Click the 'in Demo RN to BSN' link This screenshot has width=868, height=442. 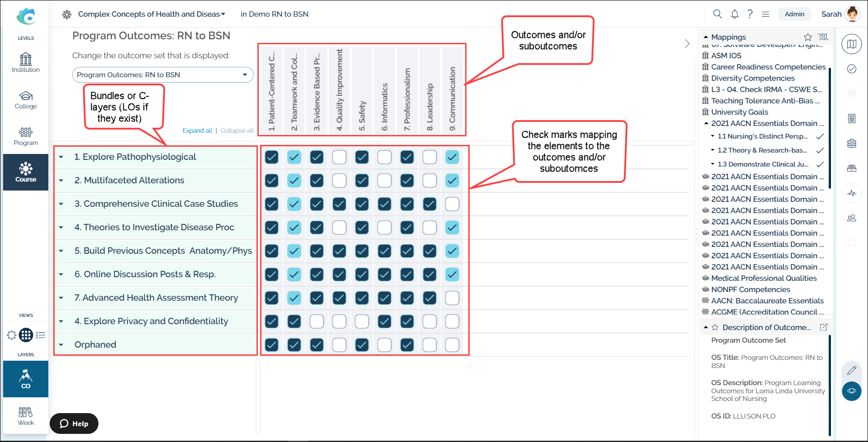point(275,14)
